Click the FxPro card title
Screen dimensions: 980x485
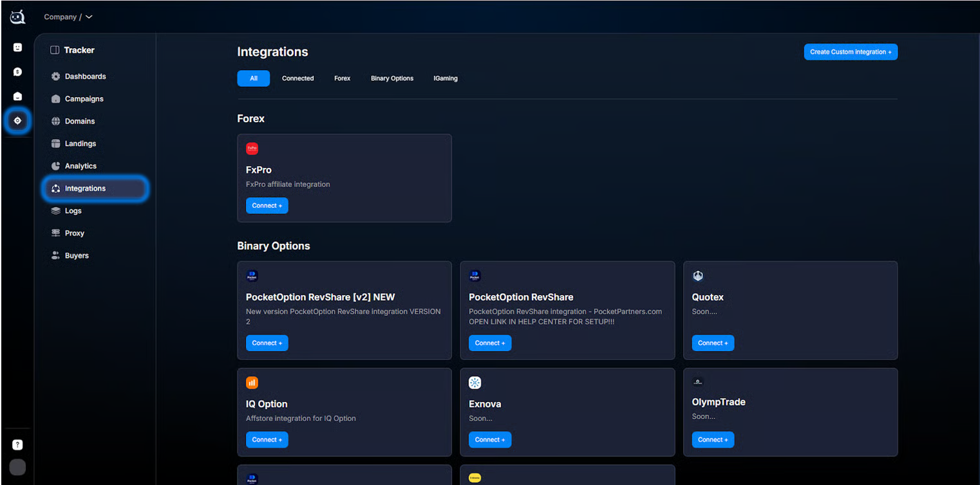tap(259, 170)
